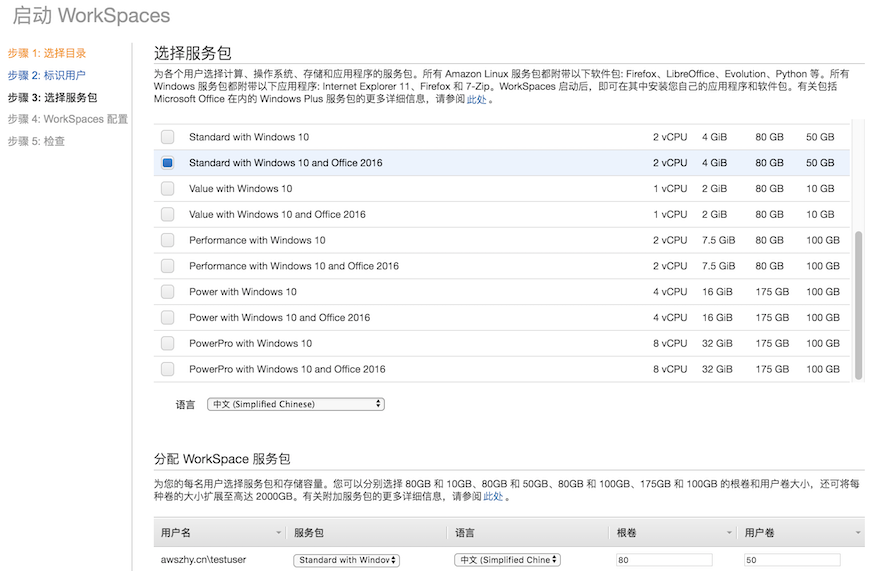Go to 步骤 1: 选择目录

coord(47,53)
